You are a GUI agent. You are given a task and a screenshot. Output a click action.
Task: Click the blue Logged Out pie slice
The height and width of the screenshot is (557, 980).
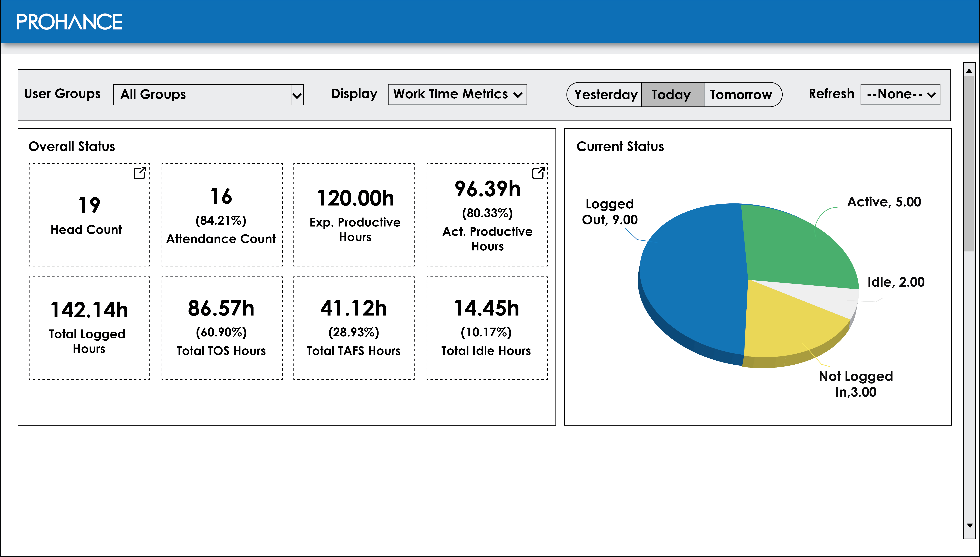[x=693, y=283]
